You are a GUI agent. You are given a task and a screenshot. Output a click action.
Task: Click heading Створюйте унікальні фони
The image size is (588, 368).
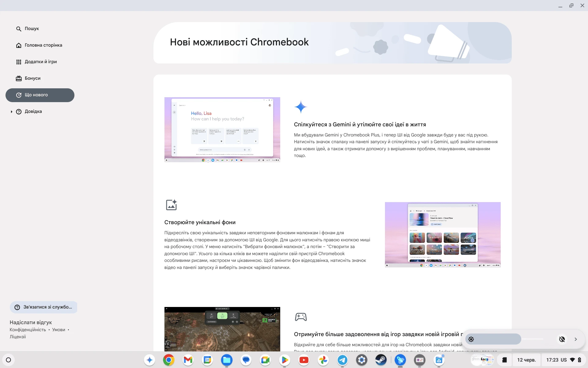click(x=200, y=222)
